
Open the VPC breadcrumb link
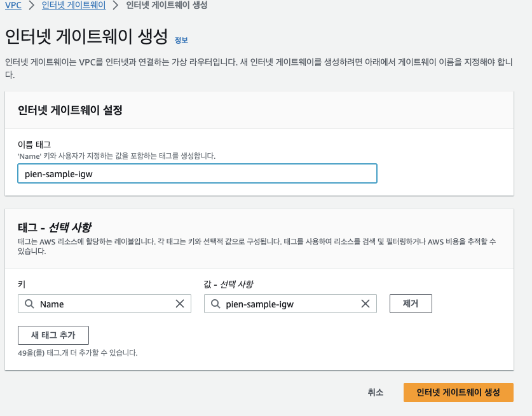[x=13, y=6]
